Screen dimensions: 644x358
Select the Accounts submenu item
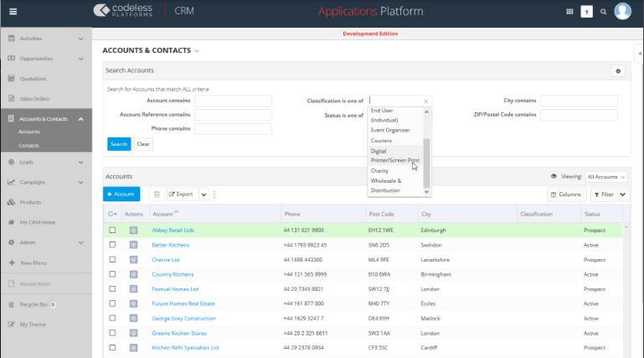pos(29,132)
